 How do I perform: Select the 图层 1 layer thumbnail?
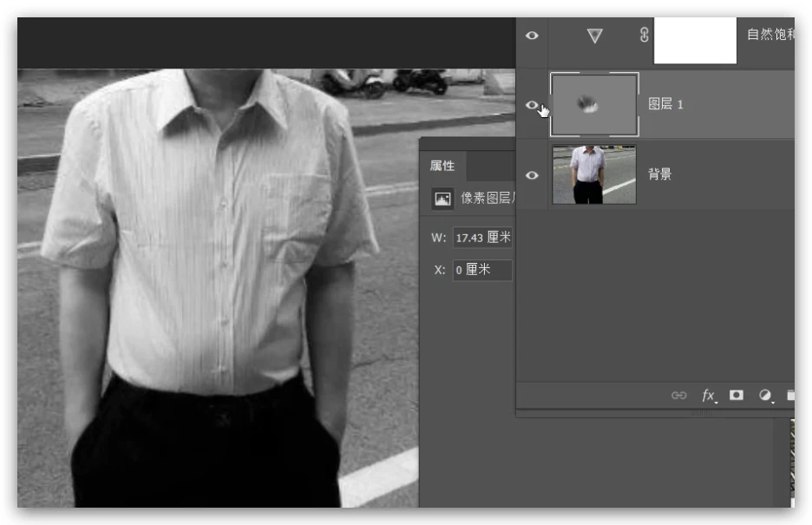point(594,105)
